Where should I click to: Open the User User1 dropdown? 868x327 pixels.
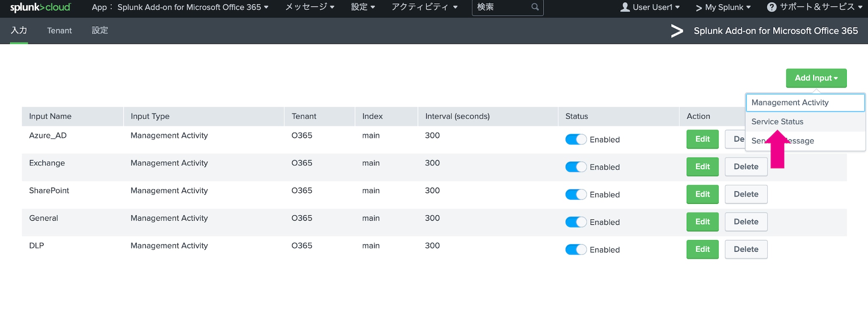650,7
